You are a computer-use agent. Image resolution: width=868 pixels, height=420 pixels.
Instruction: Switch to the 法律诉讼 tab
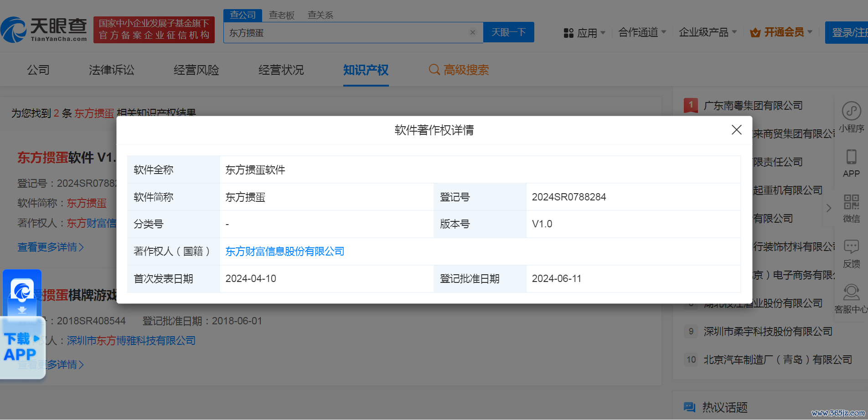[x=112, y=70]
